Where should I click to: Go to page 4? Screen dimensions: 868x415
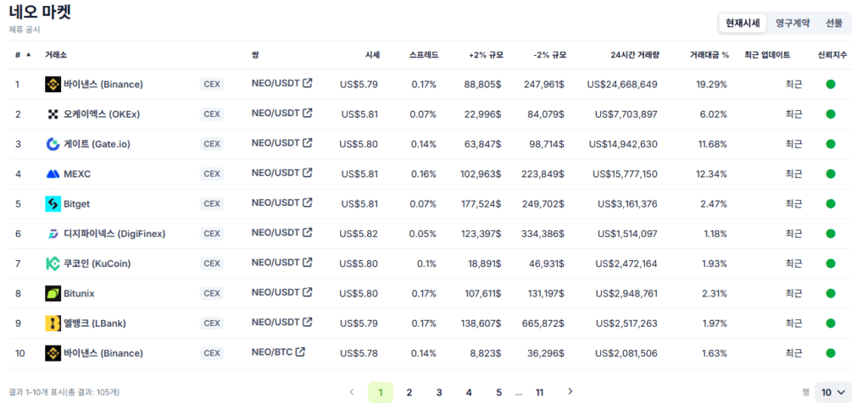(x=469, y=392)
